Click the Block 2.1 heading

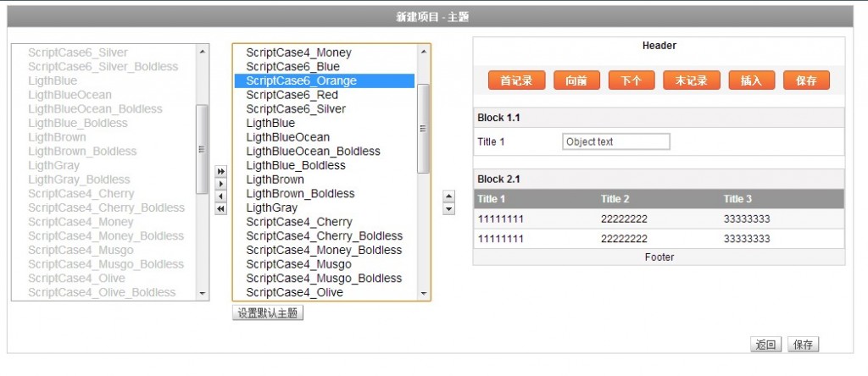coord(498,180)
